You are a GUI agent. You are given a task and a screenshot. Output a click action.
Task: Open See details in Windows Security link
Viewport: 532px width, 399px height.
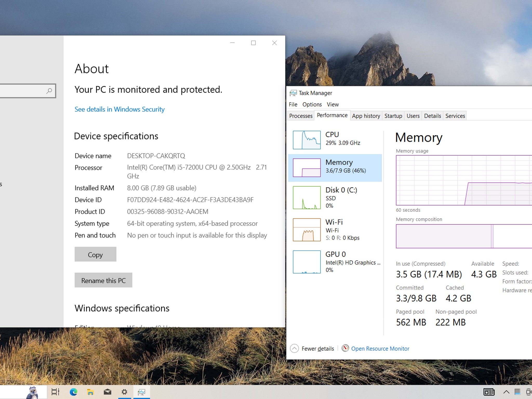pyautogui.click(x=119, y=109)
